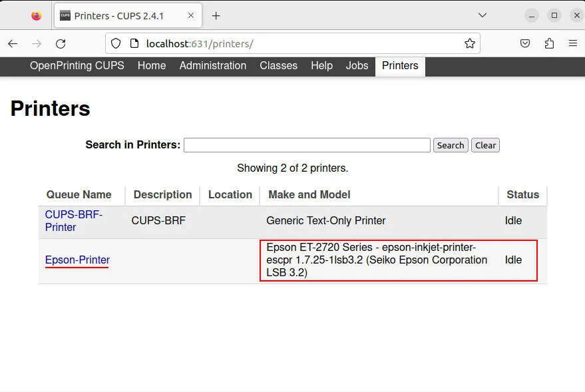Reload the current page
Screen dimensions: 585x392
pos(61,44)
